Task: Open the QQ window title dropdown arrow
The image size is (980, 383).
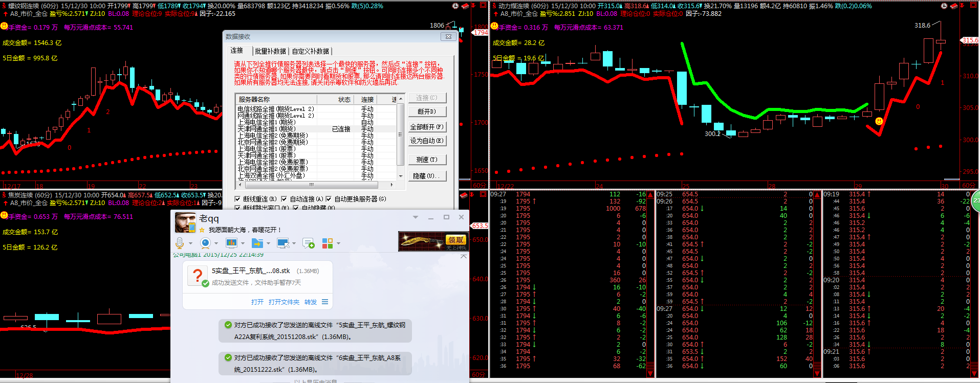Action: [x=415, y=217]
